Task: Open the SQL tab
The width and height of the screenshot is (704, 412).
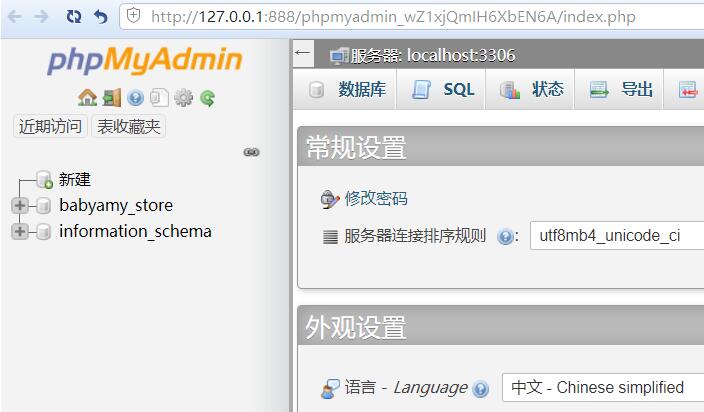Action: [441, 89]
